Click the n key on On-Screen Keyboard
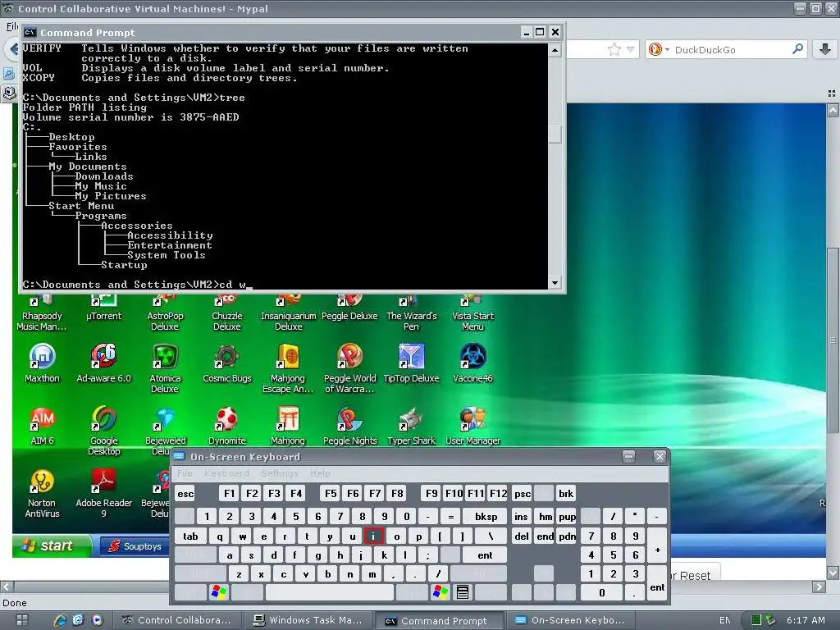840x630 pixels. click(x=349, y=574)
